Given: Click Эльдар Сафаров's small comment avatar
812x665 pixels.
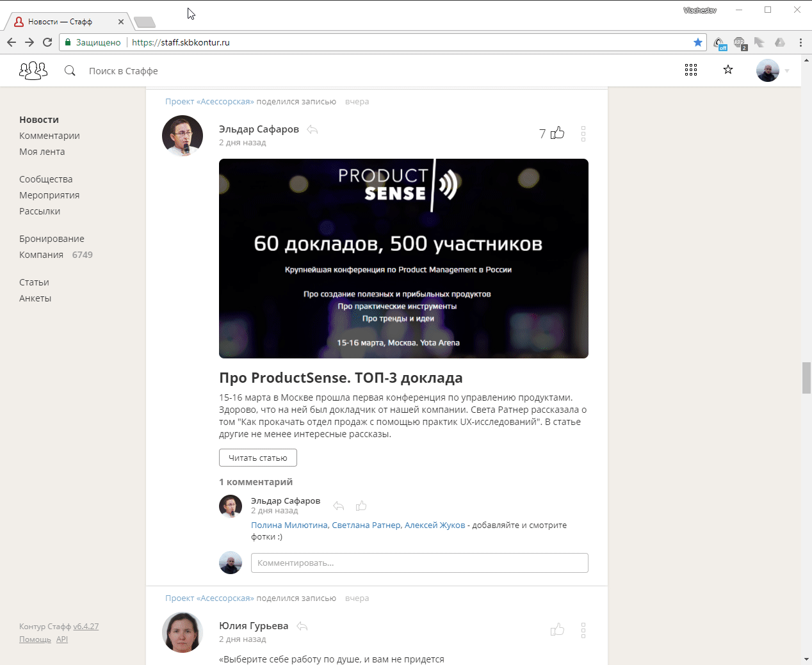Looking at the screenshot, I should click(231, 506).
